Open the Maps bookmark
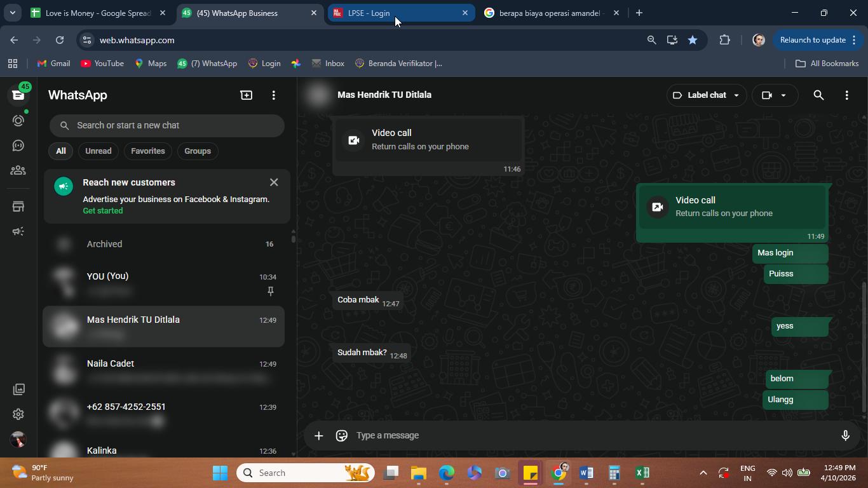 pos(151,64)
